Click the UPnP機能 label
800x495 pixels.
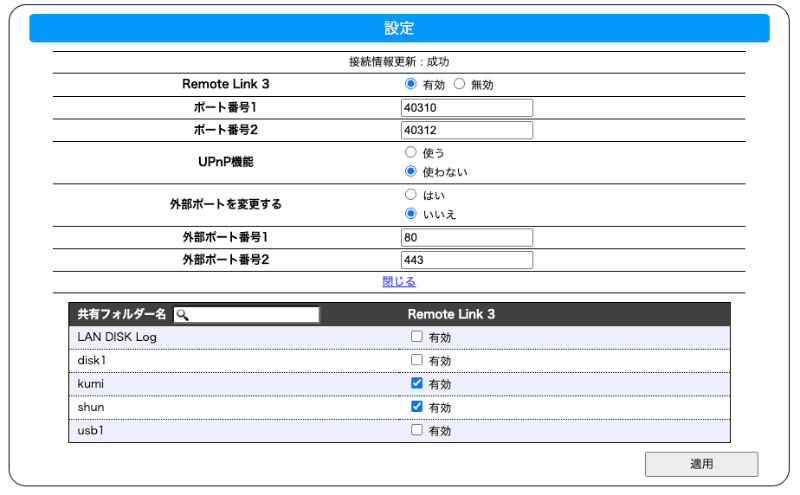tap(226, 162)
